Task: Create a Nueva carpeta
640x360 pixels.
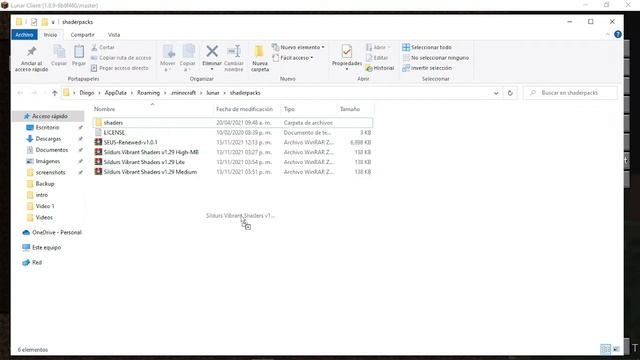Action: click(x=260, y=58)
